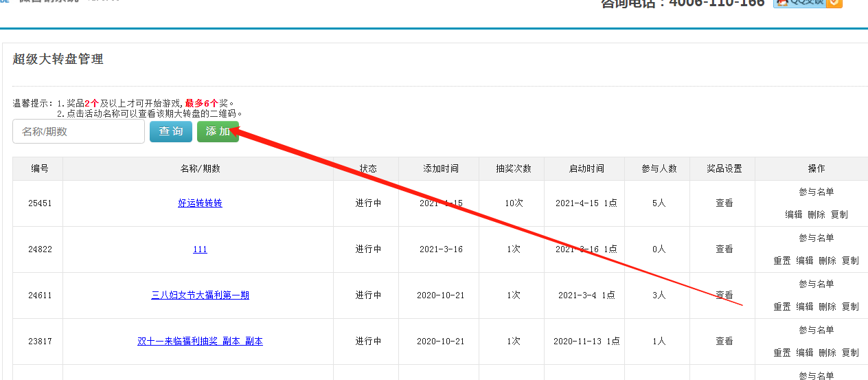Focus the 名称/期数 search input field
The image size is (868, 380).
(x=78, y=131)
